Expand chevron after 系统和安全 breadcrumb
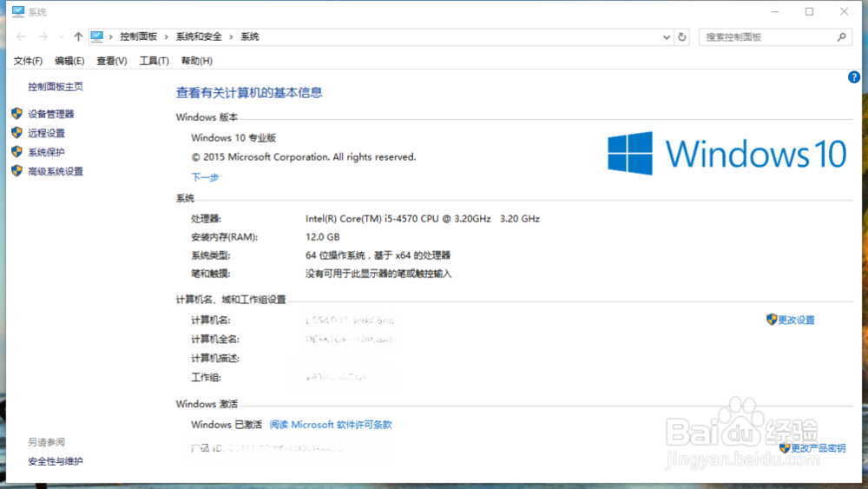Viewport: 868px width, 489px height. tap(232, 37)
